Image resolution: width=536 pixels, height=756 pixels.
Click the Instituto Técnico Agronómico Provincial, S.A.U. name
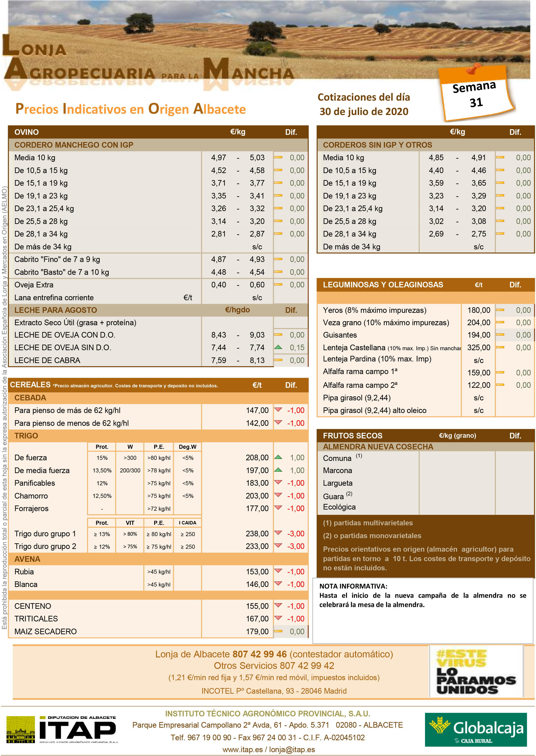point(268,713)
